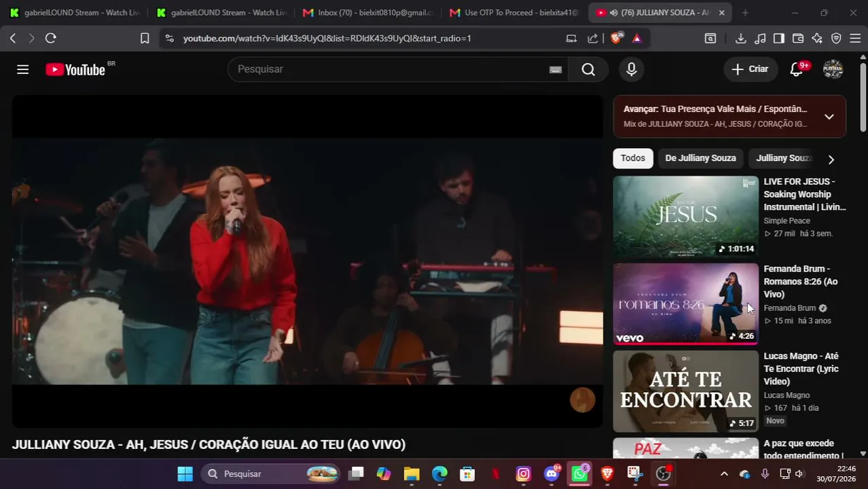The width and height of the screenshot is (868, 489).
Task: Open tab search icon in toolbar
Action: pyautogui.click(x=710, y=38)
